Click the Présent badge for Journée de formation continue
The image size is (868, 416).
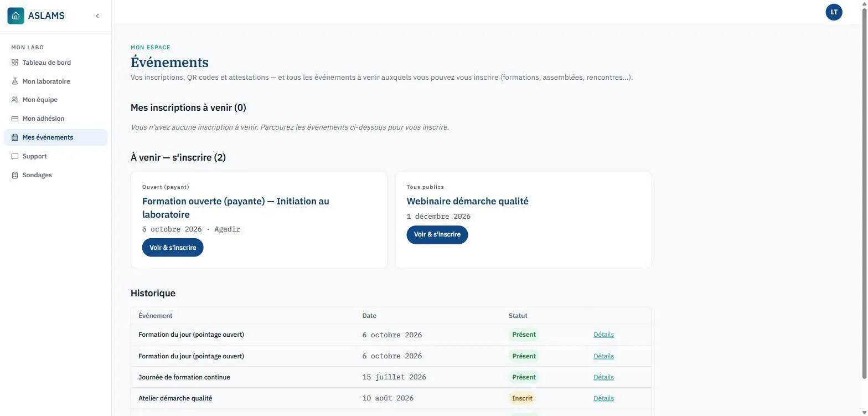(x=524, y=377)
